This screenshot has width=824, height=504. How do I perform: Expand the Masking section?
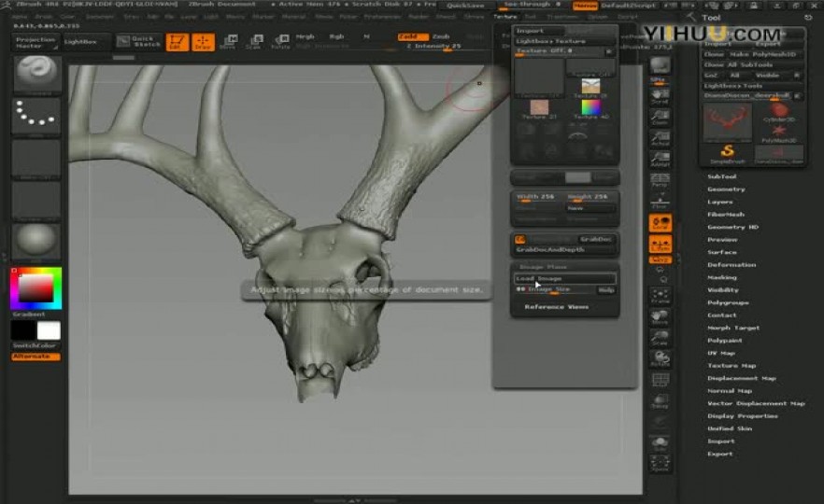[721, 278]
